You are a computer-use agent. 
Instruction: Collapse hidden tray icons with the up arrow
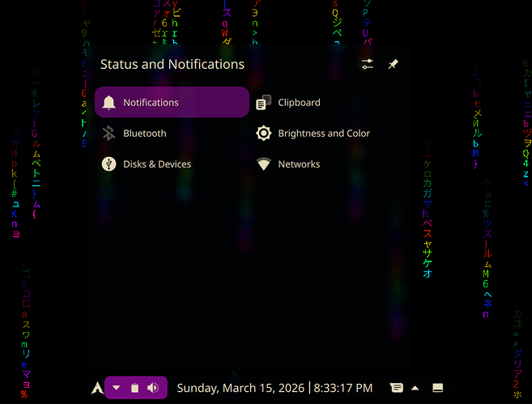(x=415, y=388)
